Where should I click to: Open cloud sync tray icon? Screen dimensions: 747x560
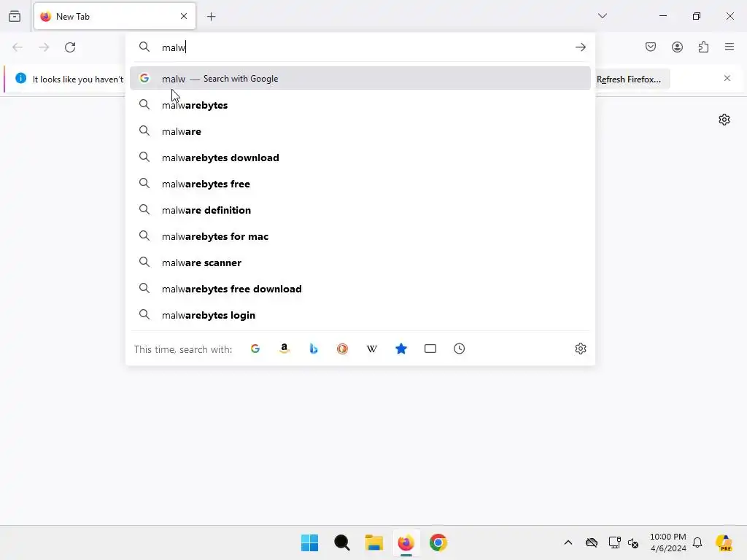point(592,542)
